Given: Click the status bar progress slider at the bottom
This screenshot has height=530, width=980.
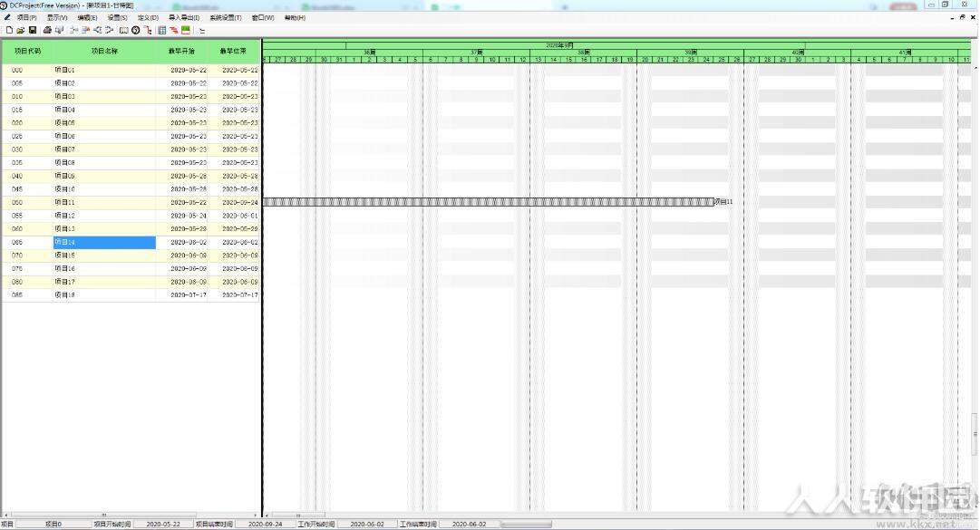Looking at the screenshot, I should point(526,525).
